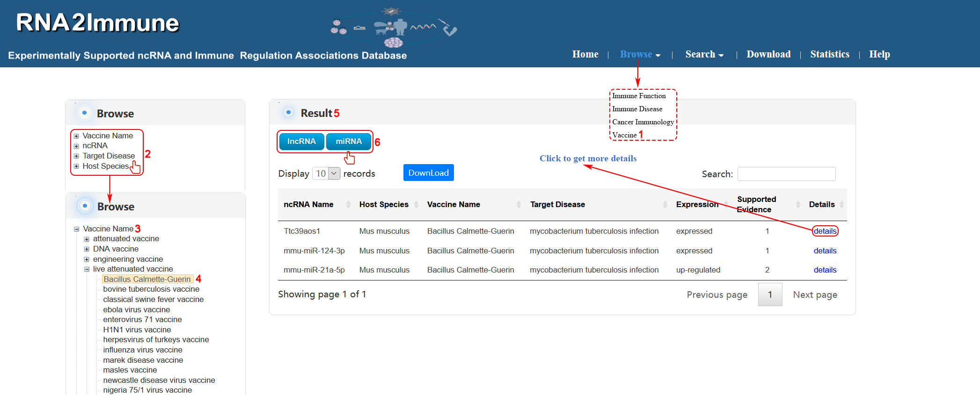The image size is (980, 395).
Task: Click sort arrows beside Host Species column
Action: [416, 204]
